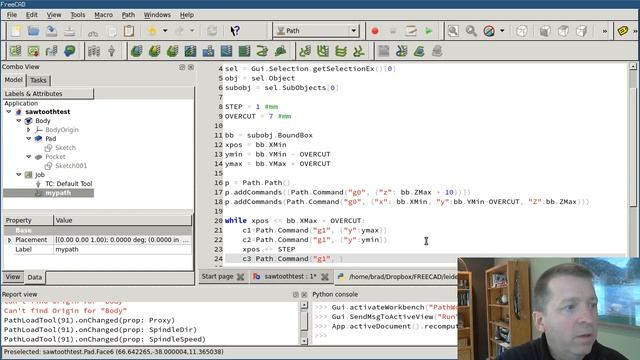Screen dimensions: 640x360
Task: Select the Pocket tree item
Action: click(x=55, y=157)
